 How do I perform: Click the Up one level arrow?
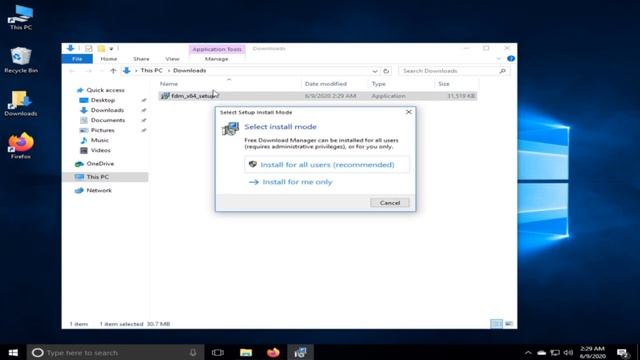tap(113, 71)
